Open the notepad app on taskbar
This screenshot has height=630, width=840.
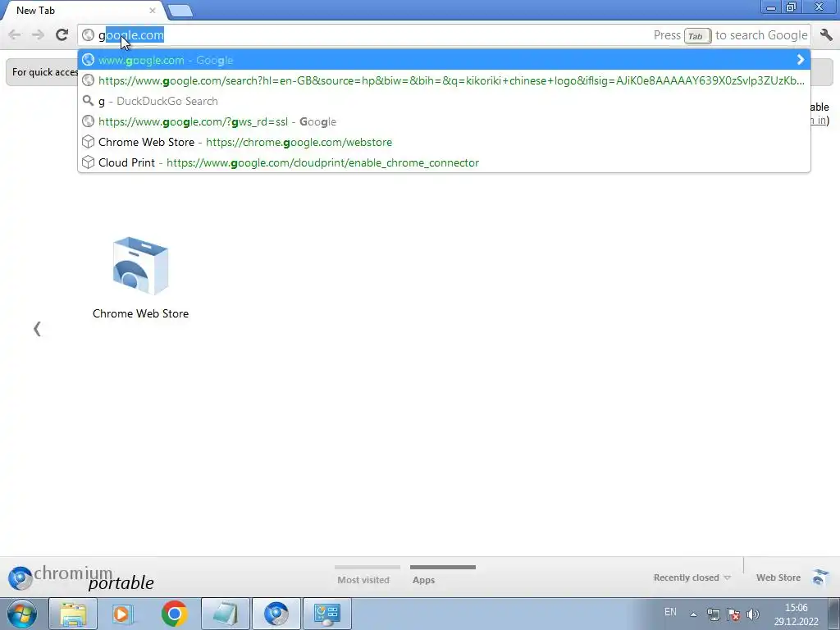pos(225,614)
